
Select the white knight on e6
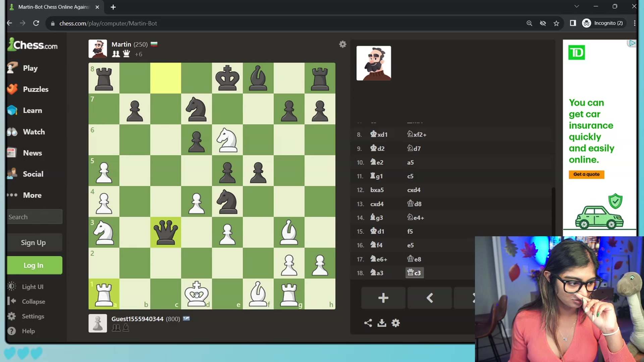pos(227,140)
